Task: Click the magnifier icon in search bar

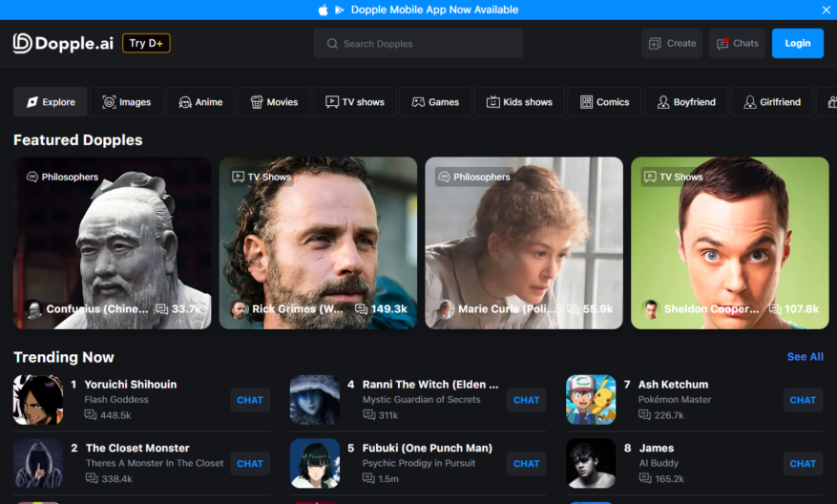Action: (332, 43)
